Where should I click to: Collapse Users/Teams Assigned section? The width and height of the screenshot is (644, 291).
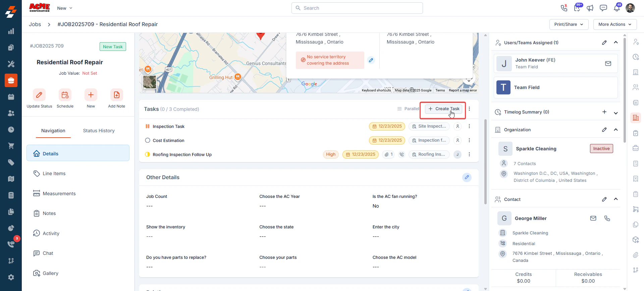click(616, 43)
